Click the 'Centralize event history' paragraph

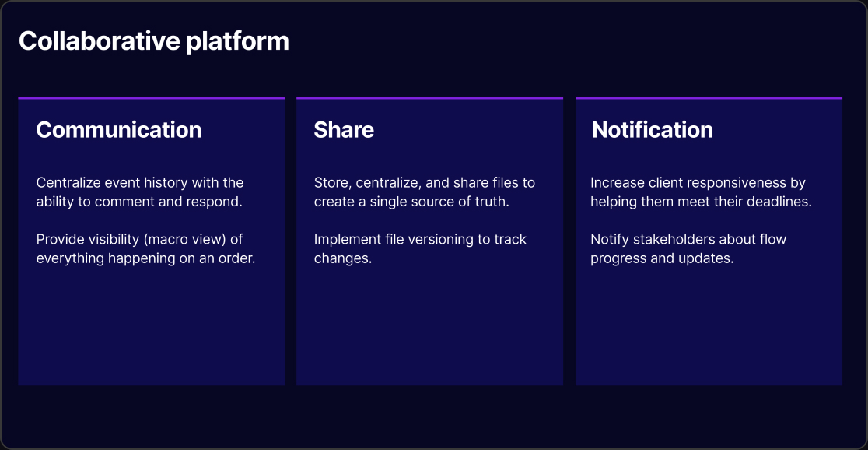[x=140, y=192]
